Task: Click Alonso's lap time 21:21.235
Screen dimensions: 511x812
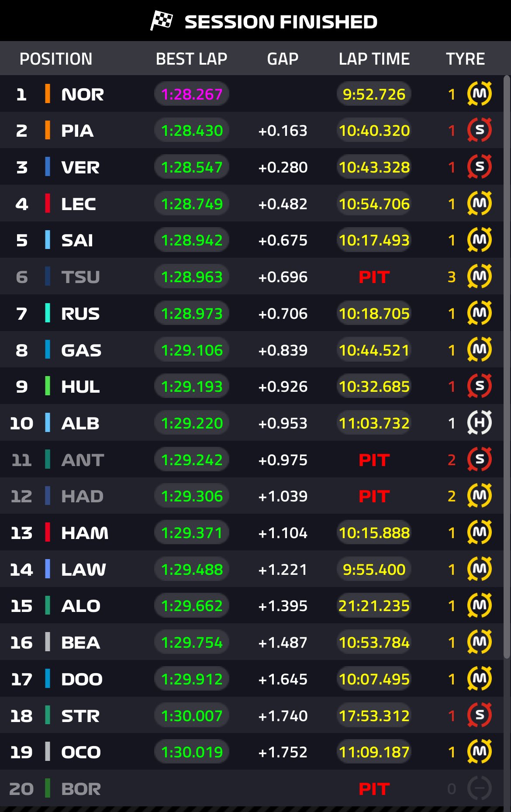Action: [374, 606]
